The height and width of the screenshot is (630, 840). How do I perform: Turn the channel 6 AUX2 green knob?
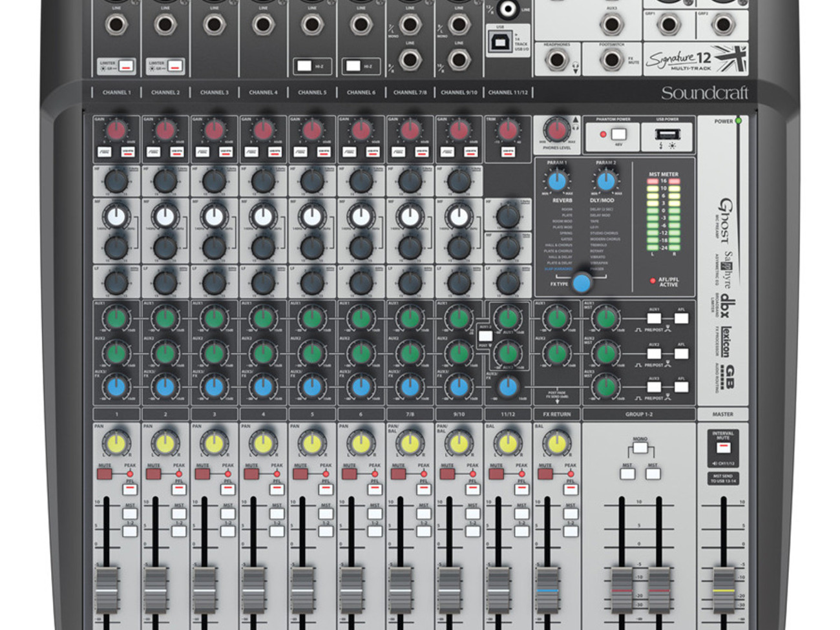pyautogui.click(x=361, y=353)
